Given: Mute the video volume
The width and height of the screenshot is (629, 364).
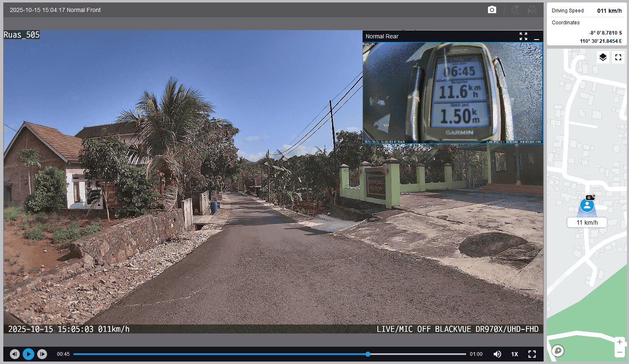Looking at the screenshot, I should click(x=497, y=354).
